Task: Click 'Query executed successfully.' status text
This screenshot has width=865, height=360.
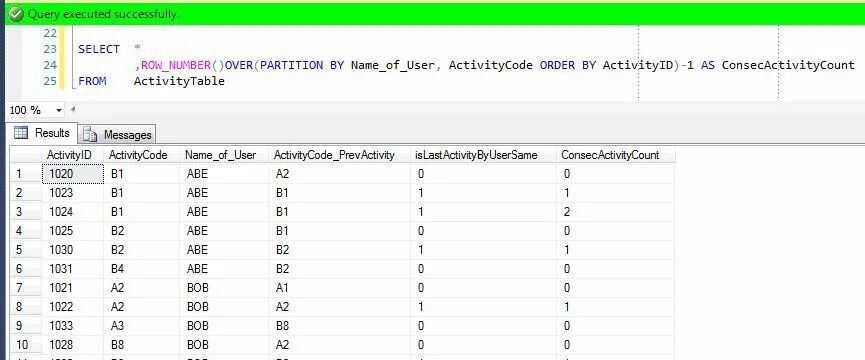Action: [x=103, y=15]
